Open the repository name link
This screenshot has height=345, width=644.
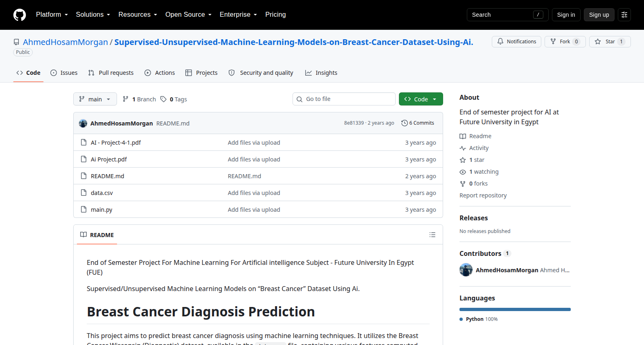coord(294,42)
